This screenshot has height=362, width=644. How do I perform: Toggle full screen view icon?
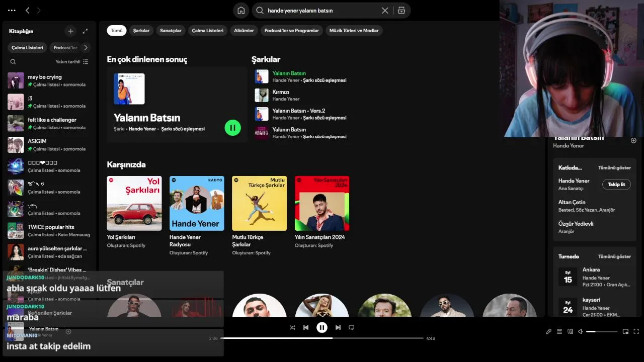(636, 331)
